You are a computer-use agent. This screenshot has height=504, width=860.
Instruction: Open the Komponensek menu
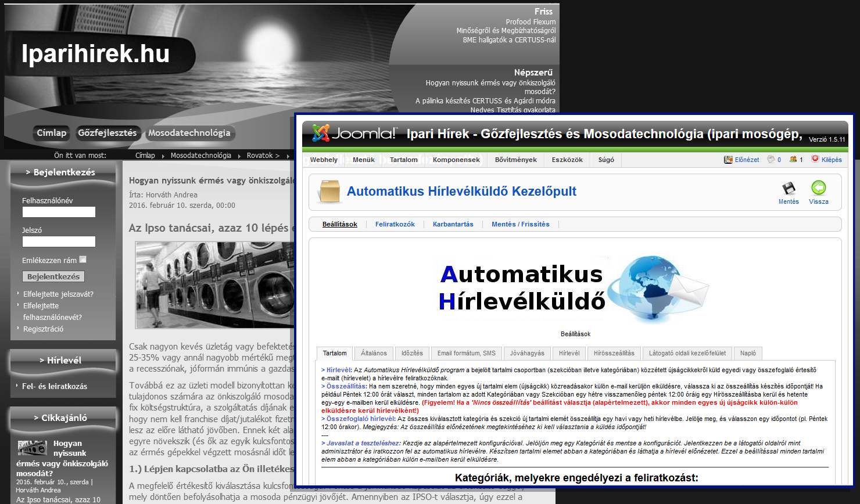456,160
